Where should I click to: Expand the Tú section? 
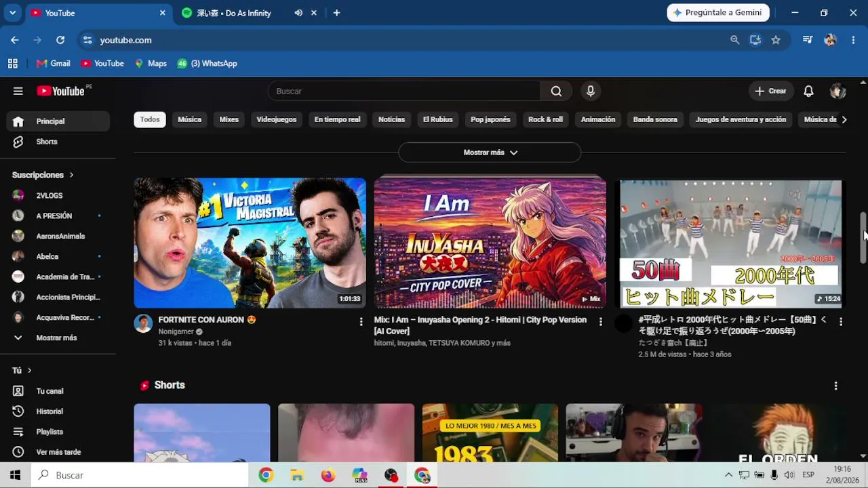[22, 370]
